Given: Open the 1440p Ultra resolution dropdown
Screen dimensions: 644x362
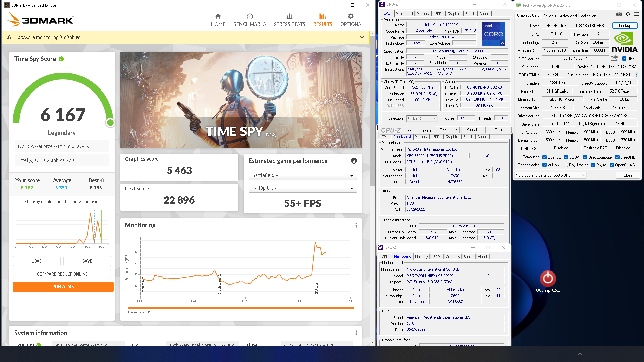Looking at the screenshot, I should pos(302,188).
